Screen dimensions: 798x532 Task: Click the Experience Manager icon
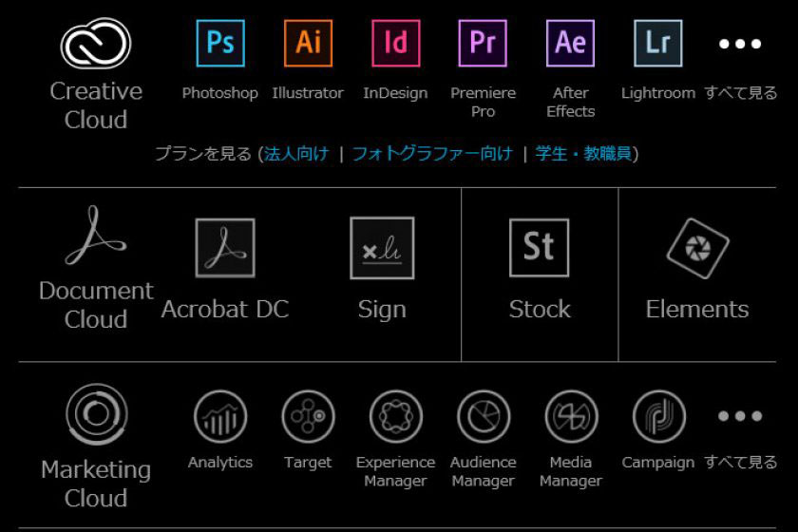tap(395, 417)
